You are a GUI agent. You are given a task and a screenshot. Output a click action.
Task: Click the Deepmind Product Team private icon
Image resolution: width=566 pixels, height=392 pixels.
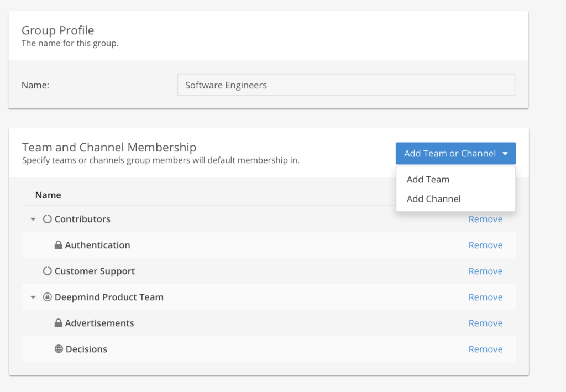[x=48, y=297]
